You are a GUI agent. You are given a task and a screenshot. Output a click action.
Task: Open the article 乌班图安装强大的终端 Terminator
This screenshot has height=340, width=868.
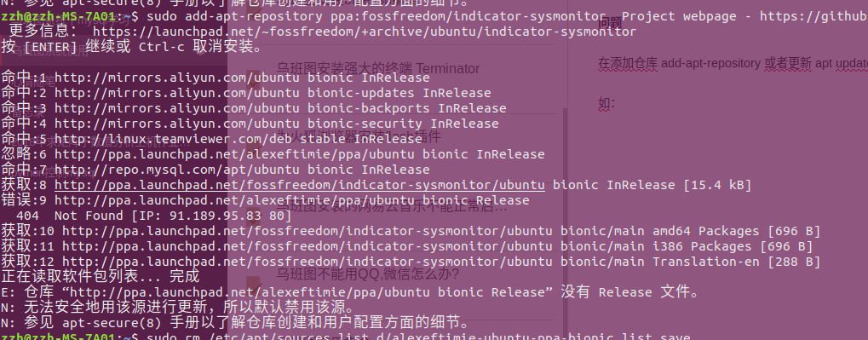pos(378,69)
